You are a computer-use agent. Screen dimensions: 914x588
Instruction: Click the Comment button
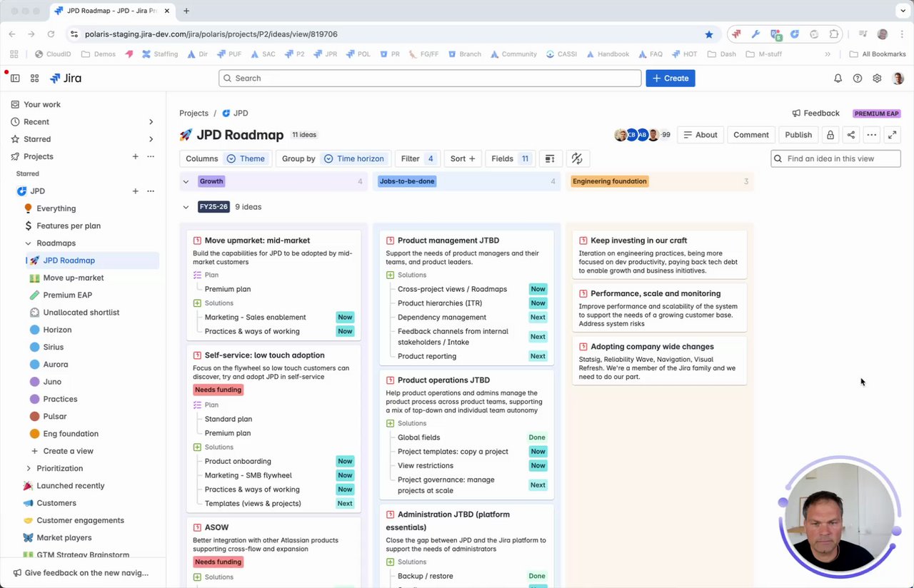(x=750, y=135)
